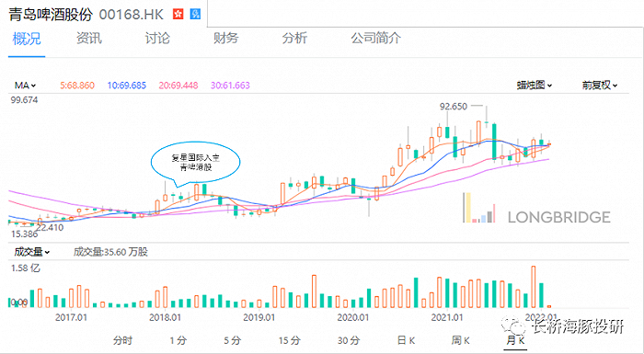Click the 2020.01 date axis label
The width and height of the screenshot is (644, 354).
(353, 317)
